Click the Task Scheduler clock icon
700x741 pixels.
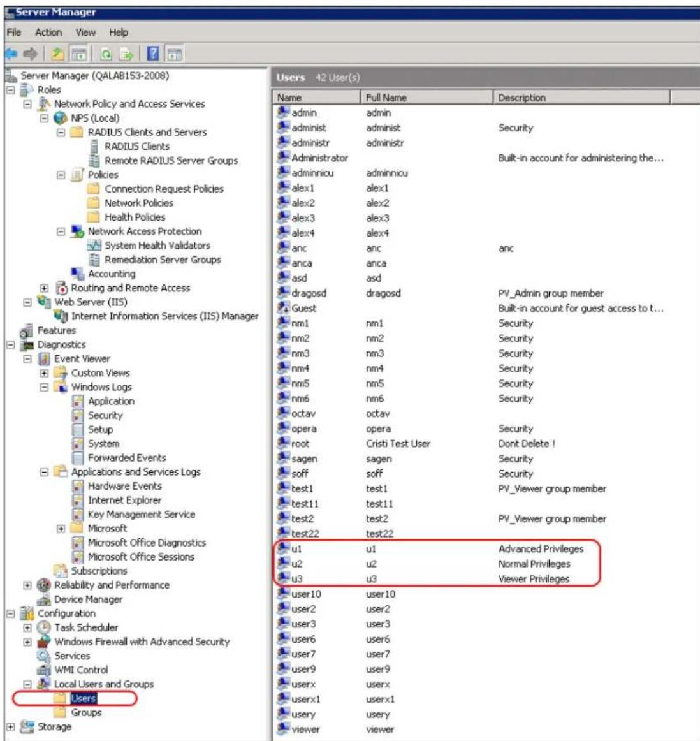43,627
